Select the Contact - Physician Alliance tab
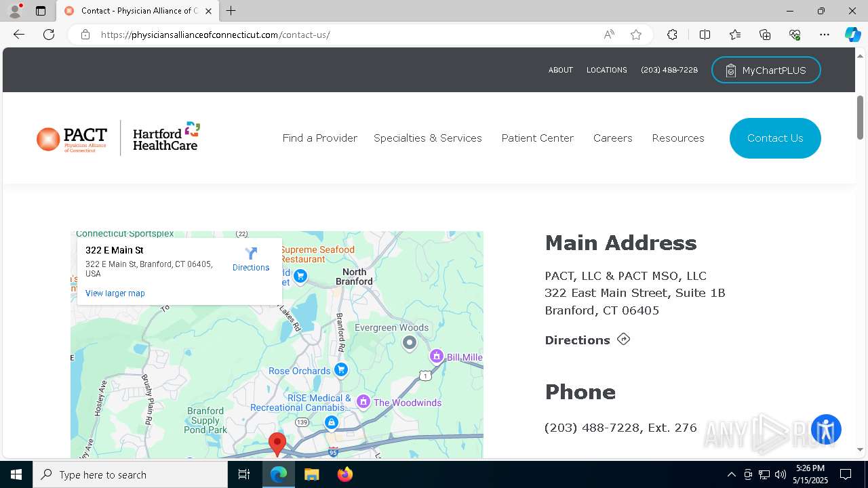 [x=138, y=11]
